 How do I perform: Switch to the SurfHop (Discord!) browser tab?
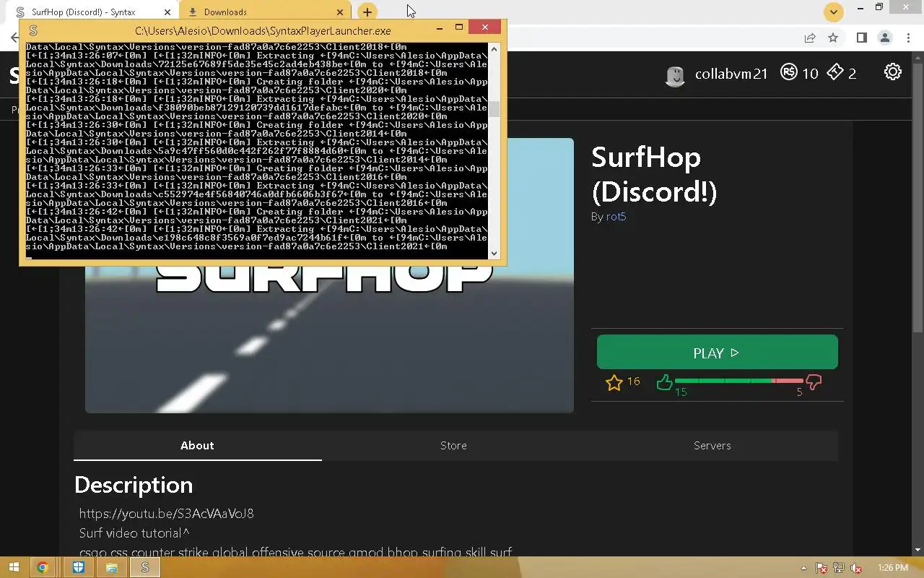(x=94, y=12)
